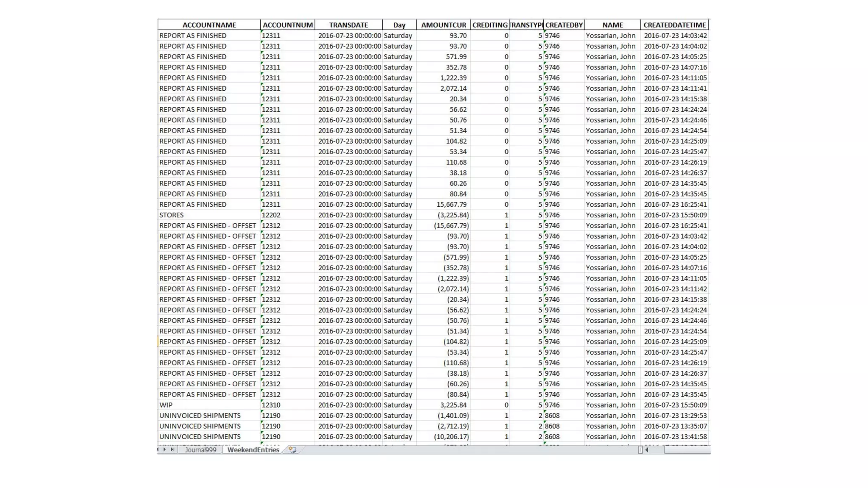Image resolution: width=868 pixels, height=488 pixels.
Task: Click the CREATEDDATETIME header cell
Action: click(x=674, y=25)
